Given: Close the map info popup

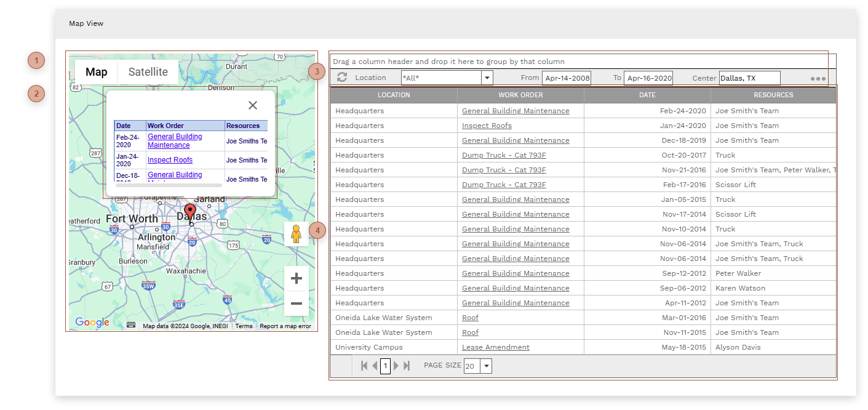Looking at the screenshot, I should click(x=253, y=105).
